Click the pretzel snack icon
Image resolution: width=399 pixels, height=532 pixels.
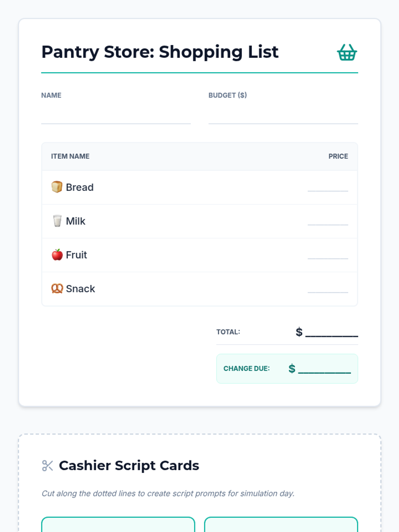pos(57,289)
